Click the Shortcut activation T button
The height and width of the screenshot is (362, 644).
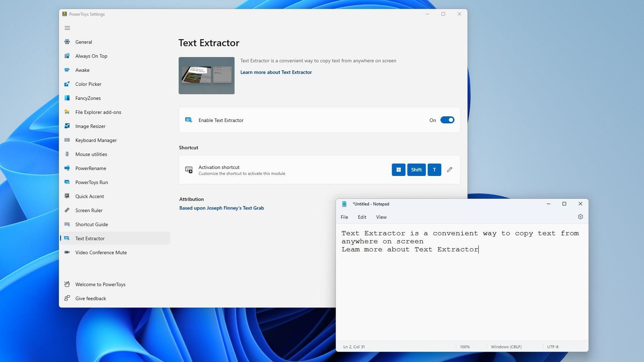(x=434, y=169)
